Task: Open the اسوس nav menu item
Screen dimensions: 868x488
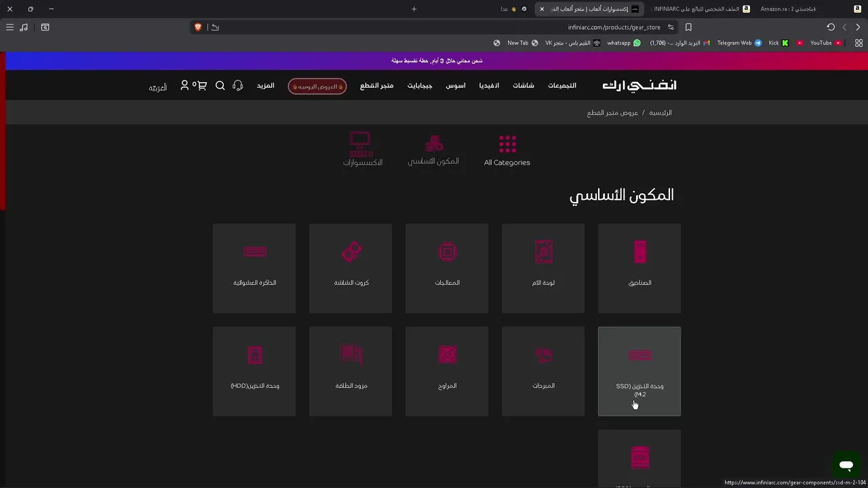Action: click(x=456, y=85)
